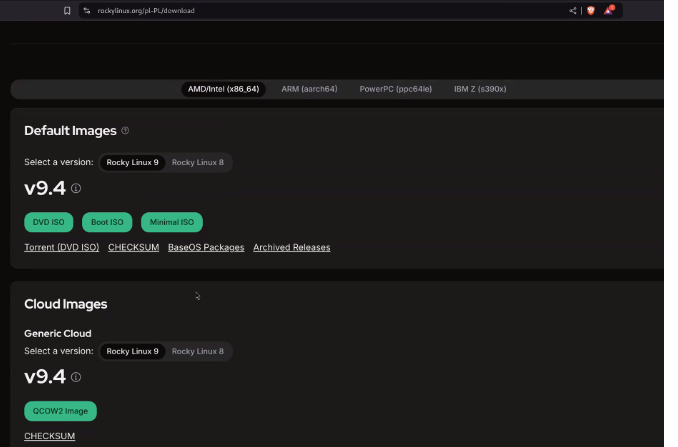Click the bookmark icon in address bar
Viewport: 678px width, 447px height.
[x=67, y=11]
